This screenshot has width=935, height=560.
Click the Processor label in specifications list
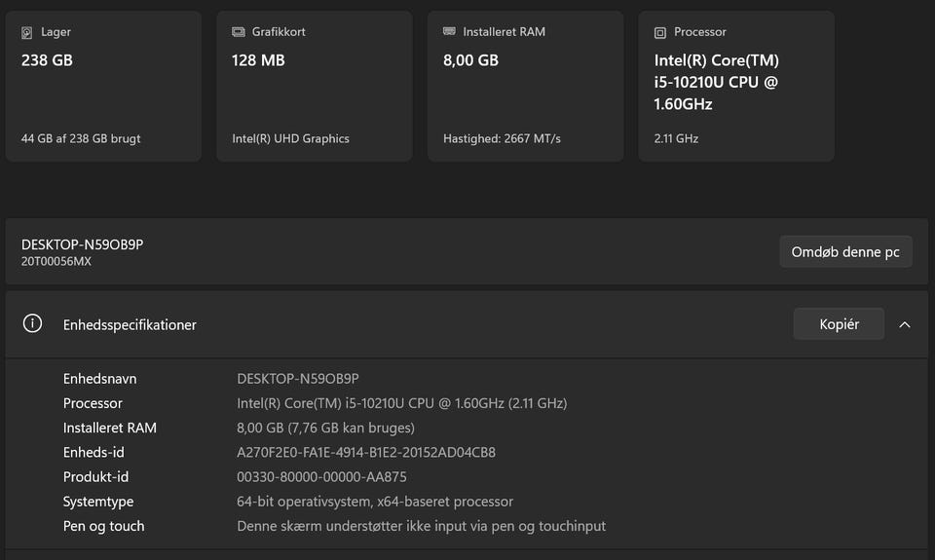click(93, 403)
